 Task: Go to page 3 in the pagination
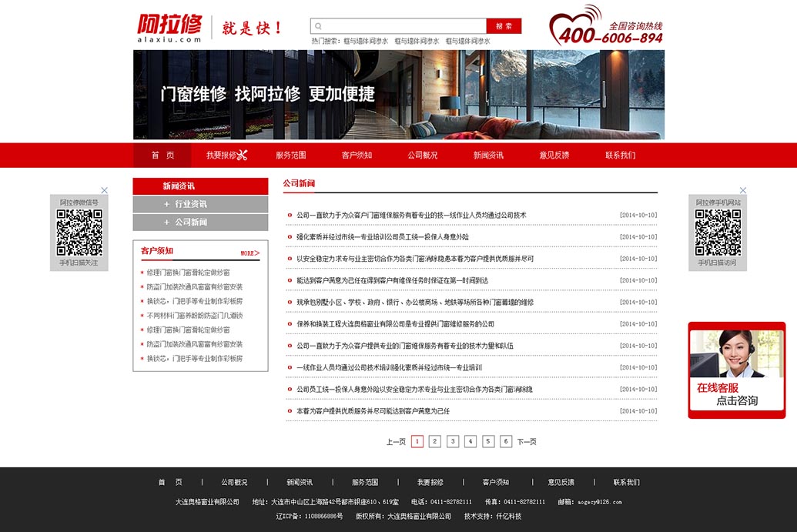[453, 441]
